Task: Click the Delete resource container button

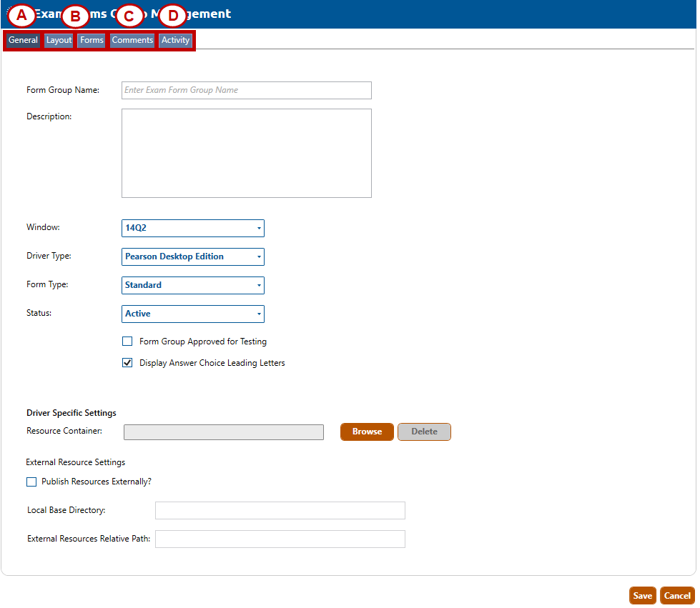Action: [x=424, y=432]
